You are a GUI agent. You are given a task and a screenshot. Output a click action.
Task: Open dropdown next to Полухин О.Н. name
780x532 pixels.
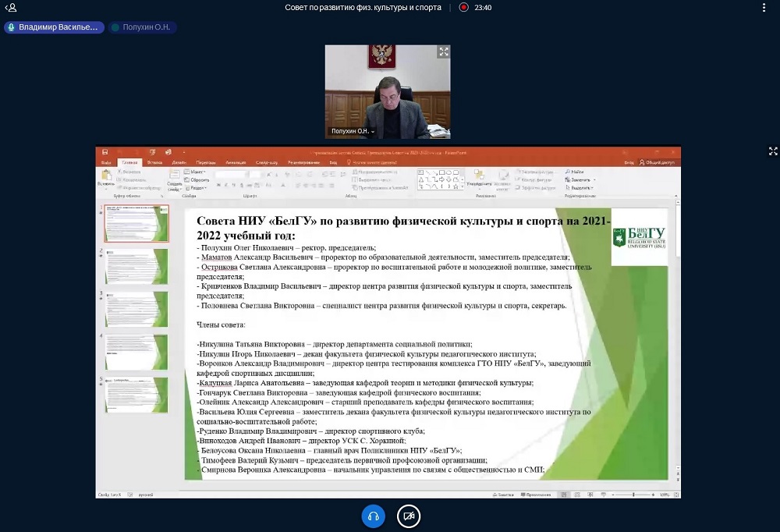[x=373, y=131]
